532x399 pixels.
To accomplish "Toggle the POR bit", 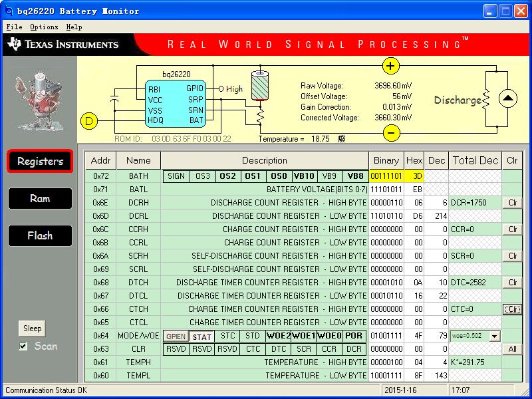I will coord(354,336).
